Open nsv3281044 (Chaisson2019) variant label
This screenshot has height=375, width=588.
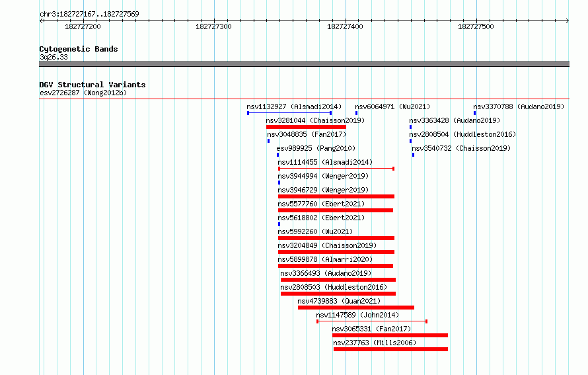pos(315,120)
